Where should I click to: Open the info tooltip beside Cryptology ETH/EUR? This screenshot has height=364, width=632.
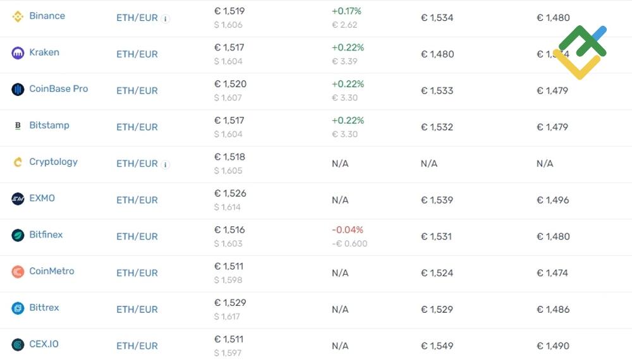point(165,164)
